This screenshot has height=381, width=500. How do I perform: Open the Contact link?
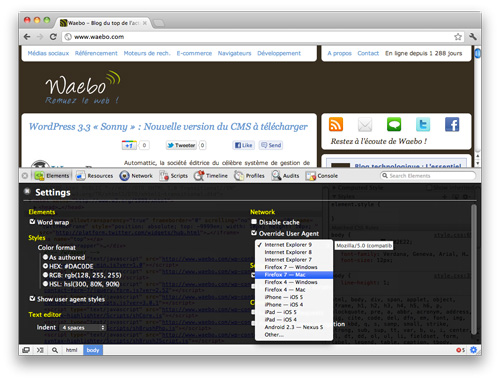tap(368, 53)
